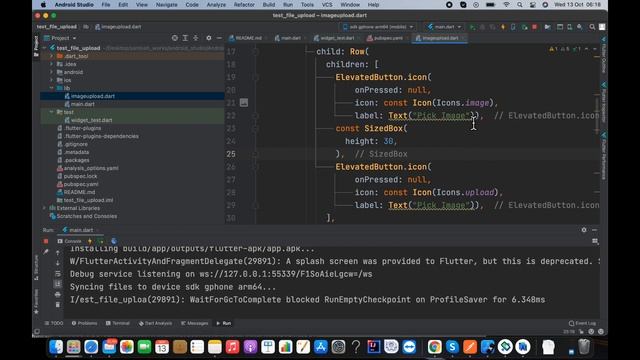Click the locate target icon in Project panel
Screen dimensions: 640x360
(175, 38)
